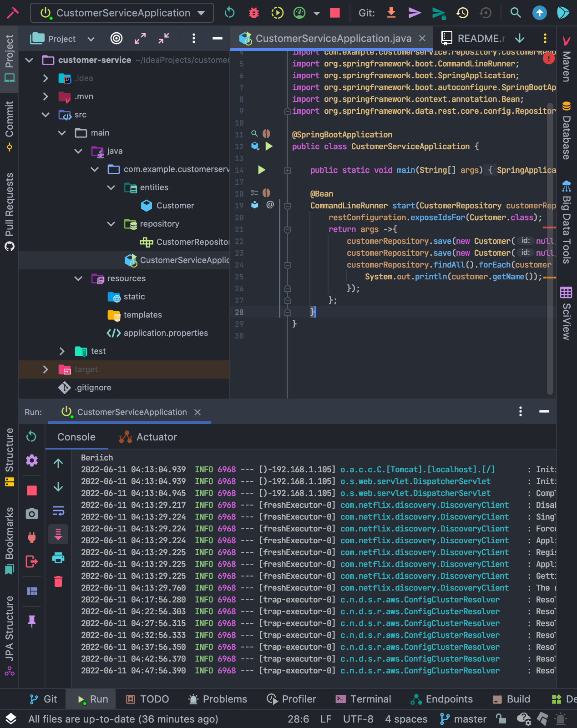The width and height of the screenshot is (577, 728).
Task: Click the print console icon
Action: (58, 558)
